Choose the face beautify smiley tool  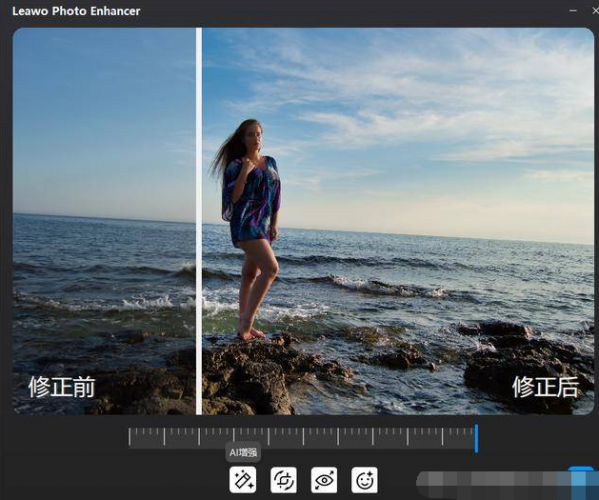point(364,480)
